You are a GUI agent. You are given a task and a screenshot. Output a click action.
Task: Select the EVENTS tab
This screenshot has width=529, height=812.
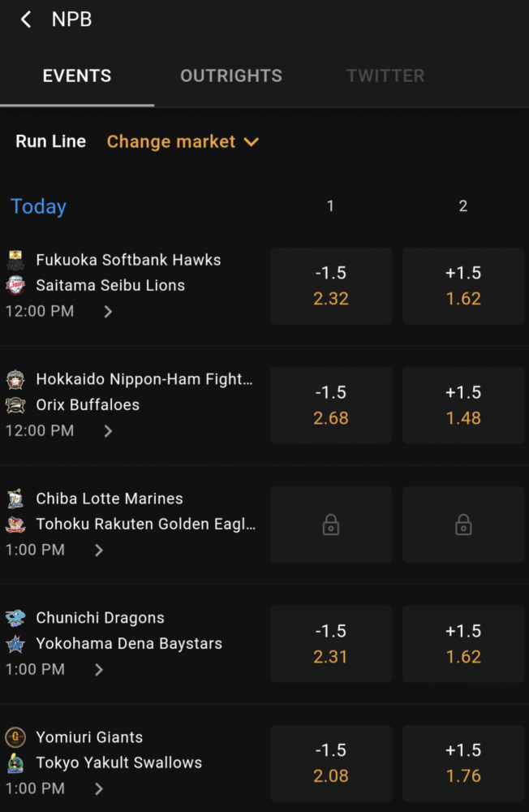[x=77, y=76]
